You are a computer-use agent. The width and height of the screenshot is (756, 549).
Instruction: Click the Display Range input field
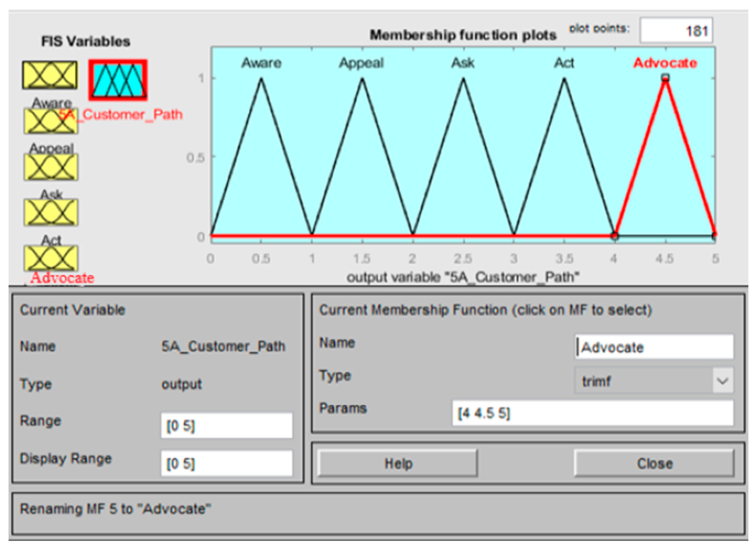[227, 463]
